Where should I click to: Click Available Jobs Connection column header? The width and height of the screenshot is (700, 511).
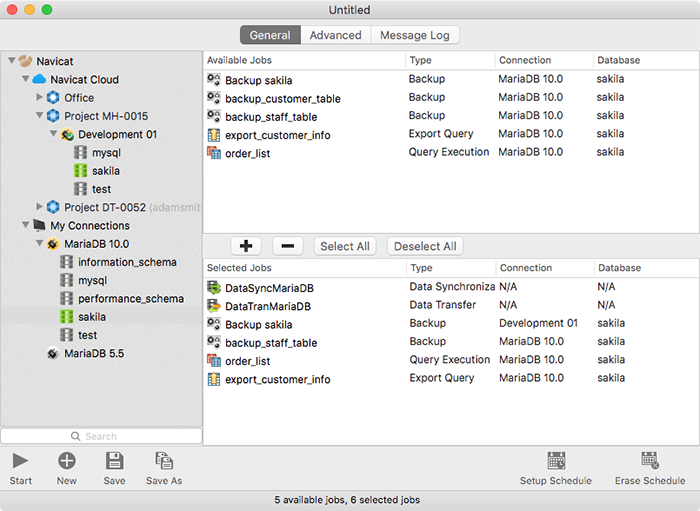click(544, 60)
